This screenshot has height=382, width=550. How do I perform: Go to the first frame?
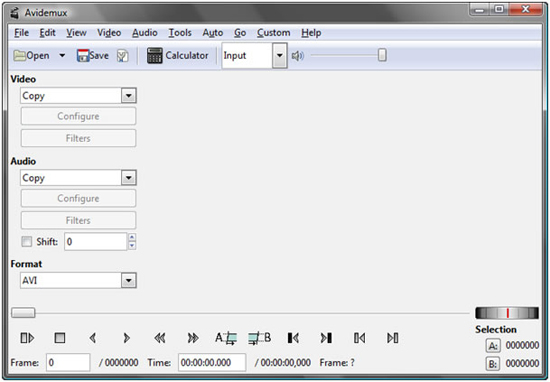click(x=360, y=338)
